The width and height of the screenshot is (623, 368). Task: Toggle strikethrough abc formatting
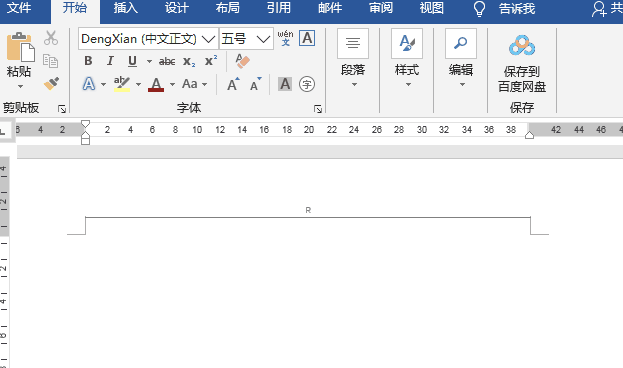point(167,61)
